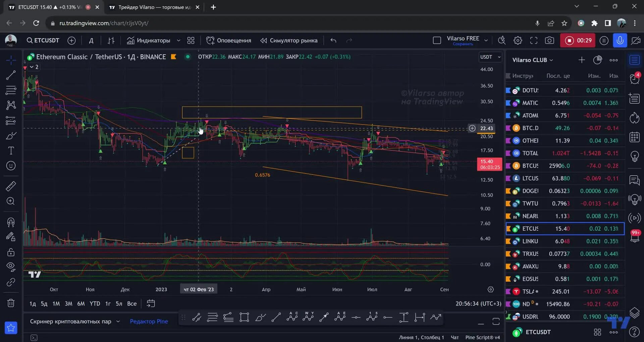
Task: Add symbol to the watchlist
Action: pyautogui.click(x=582, y=60)
